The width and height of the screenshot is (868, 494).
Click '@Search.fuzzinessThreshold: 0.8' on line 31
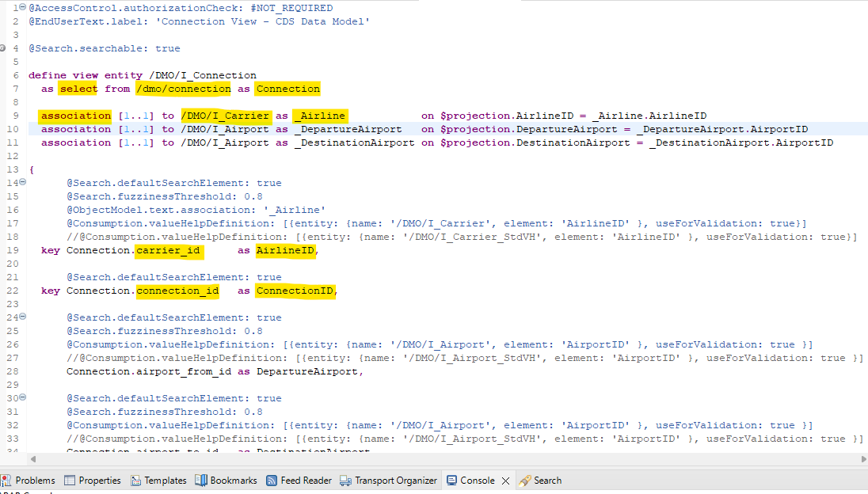(x=165, y=412)
